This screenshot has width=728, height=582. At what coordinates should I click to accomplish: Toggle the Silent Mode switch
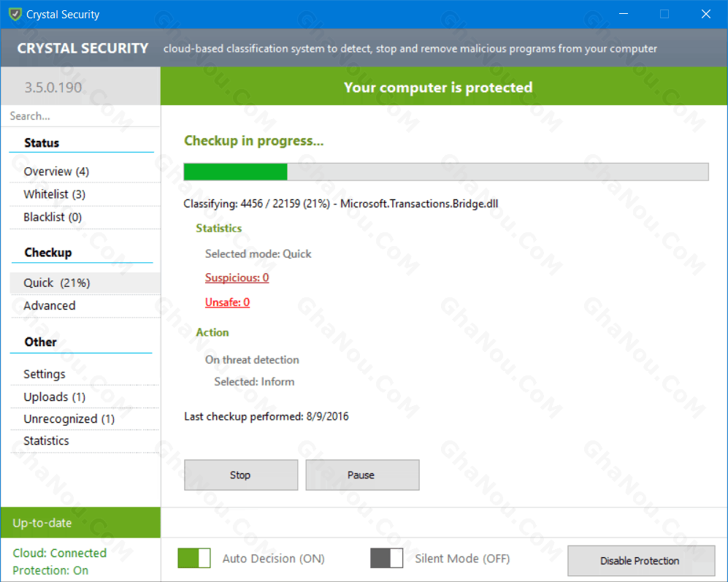(387, 558)
